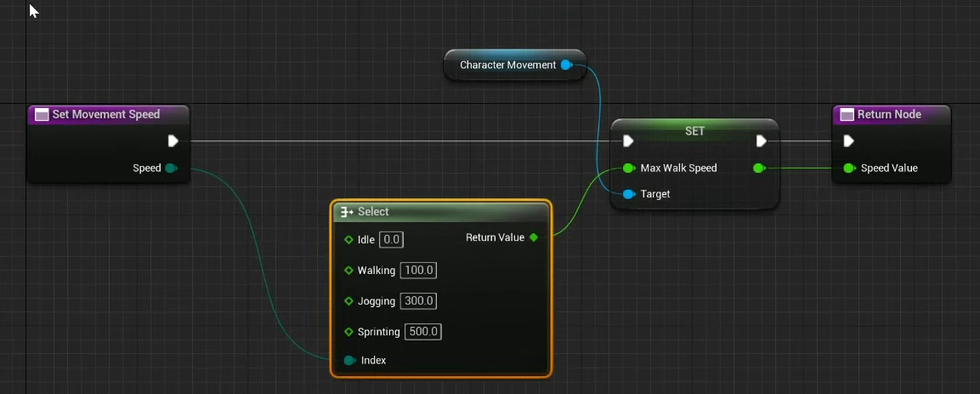Click the Speed output pin

click(170, 168)
